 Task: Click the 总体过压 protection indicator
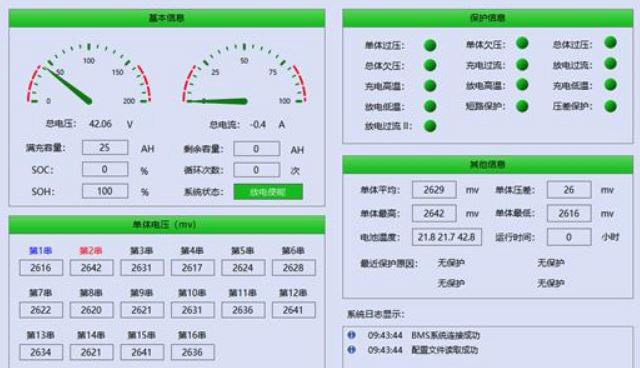pyautogui.click(x=610, y=42)
